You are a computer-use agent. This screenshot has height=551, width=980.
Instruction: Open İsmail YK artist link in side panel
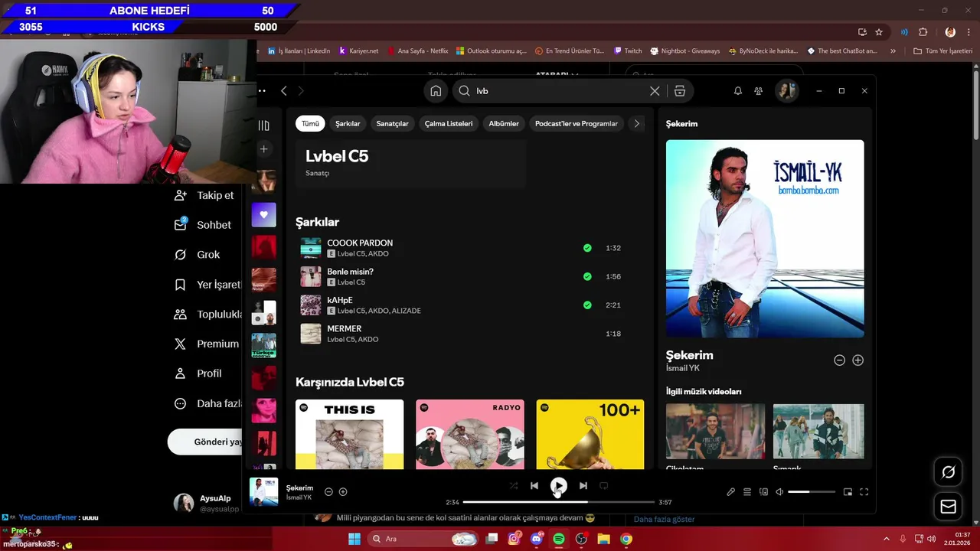(x=683, y=368)
